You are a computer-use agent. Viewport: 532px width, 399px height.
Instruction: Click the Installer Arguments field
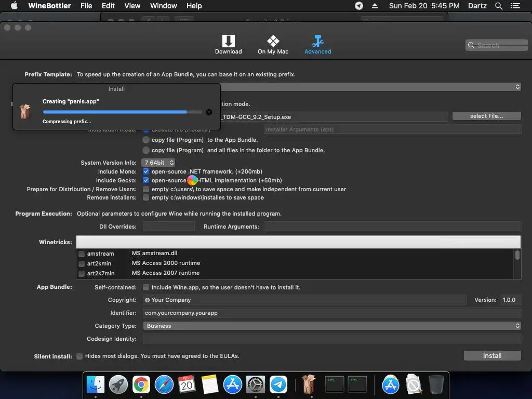pyautogui.click(x=392, y=129)
